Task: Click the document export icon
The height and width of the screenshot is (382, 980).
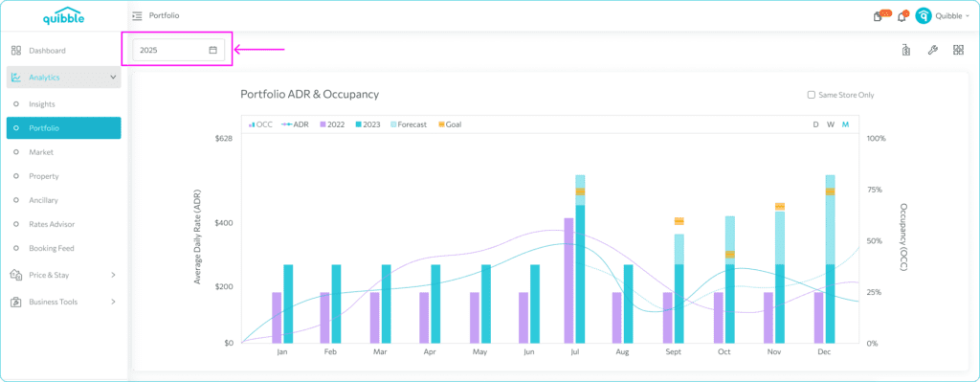Action: [x=905, y=50]
